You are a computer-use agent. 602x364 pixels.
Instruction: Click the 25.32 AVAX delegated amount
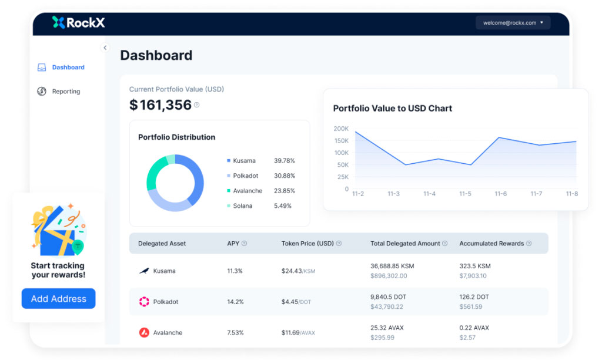387,328
